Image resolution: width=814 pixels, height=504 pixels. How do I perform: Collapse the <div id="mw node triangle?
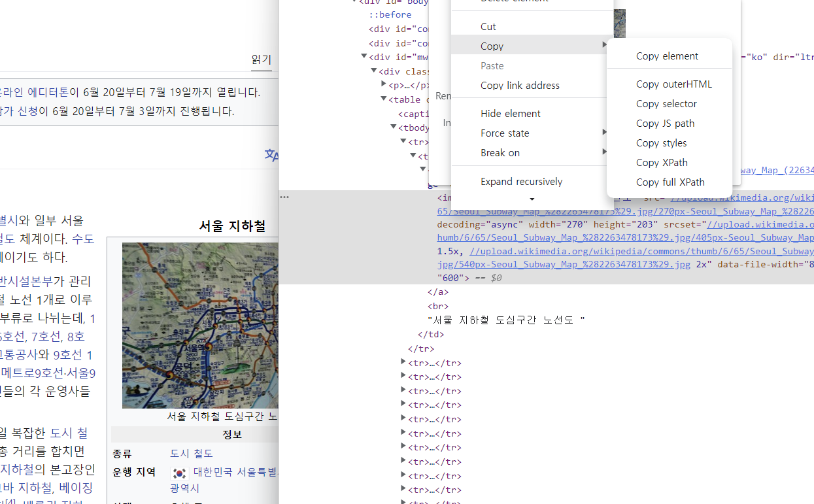pyautogui.click(x=364, y=57)
